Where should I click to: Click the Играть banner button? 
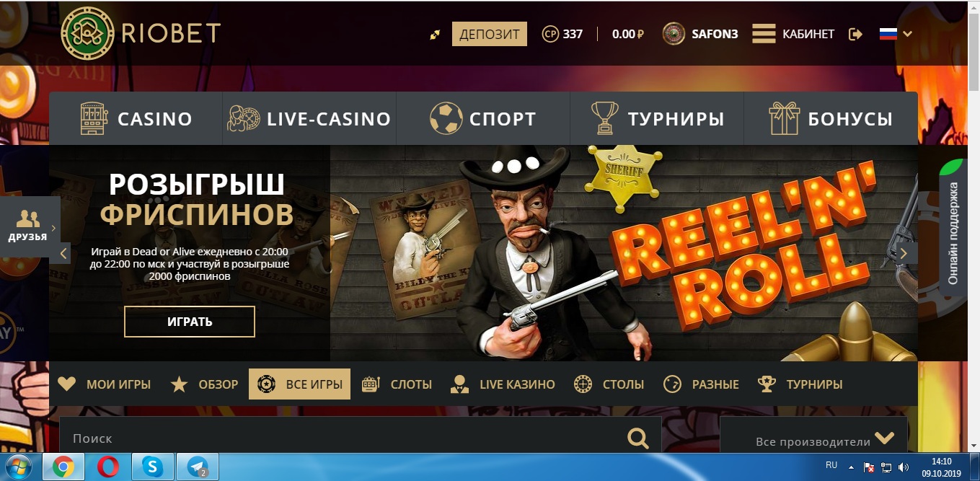[190, 322]
